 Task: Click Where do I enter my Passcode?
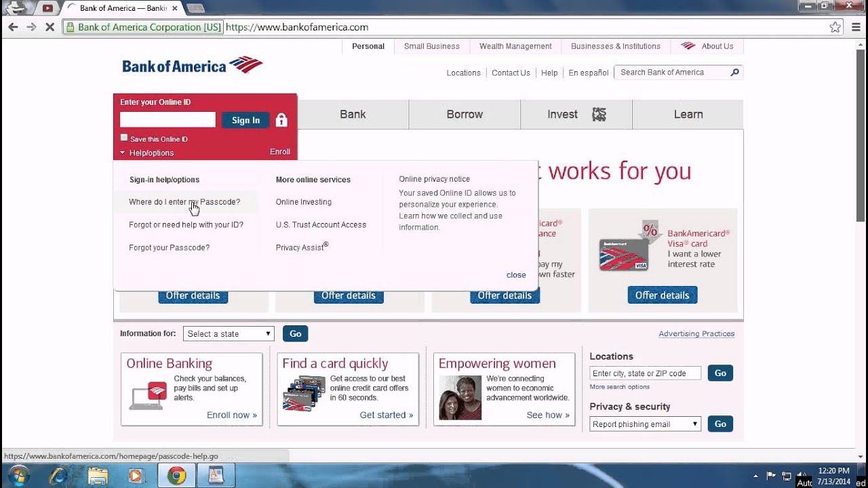(x=184, y=202)
